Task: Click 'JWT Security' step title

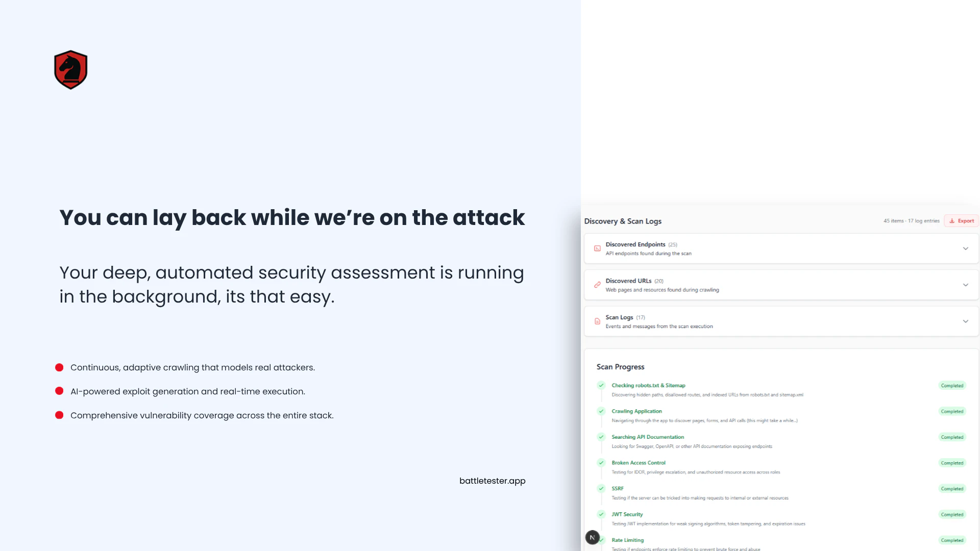Action: [x=627, y=514]
